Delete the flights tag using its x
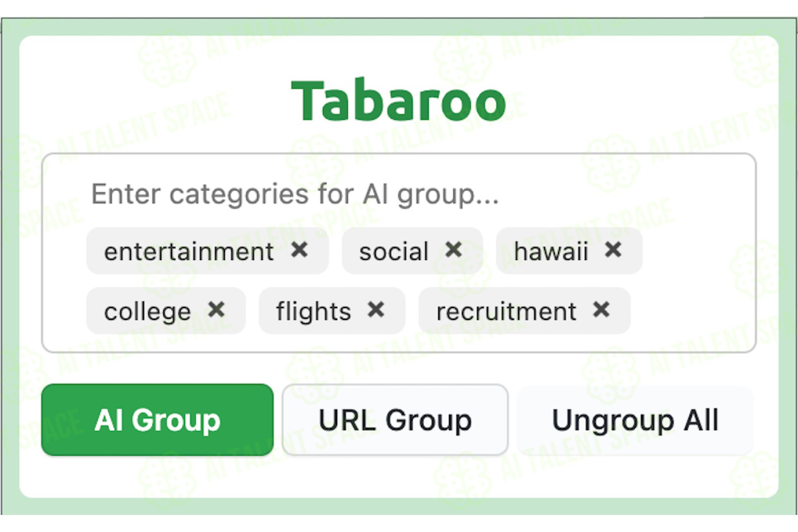 376,309
